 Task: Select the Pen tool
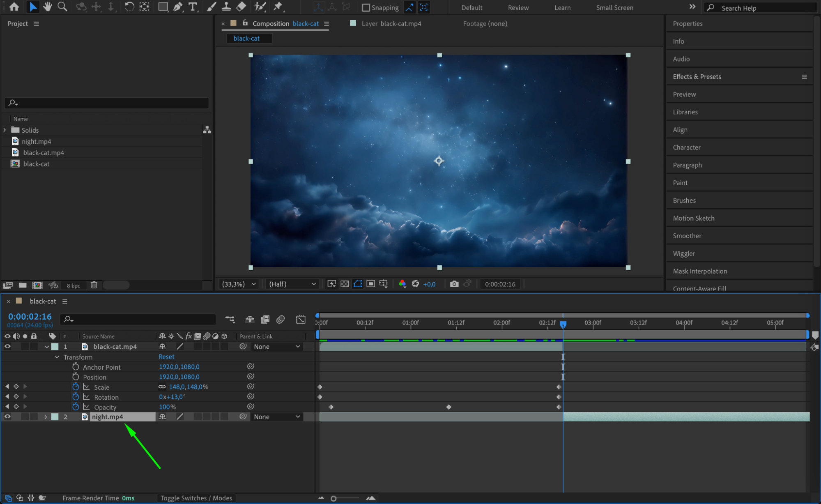pyautogui.click(x=178, y=7)
